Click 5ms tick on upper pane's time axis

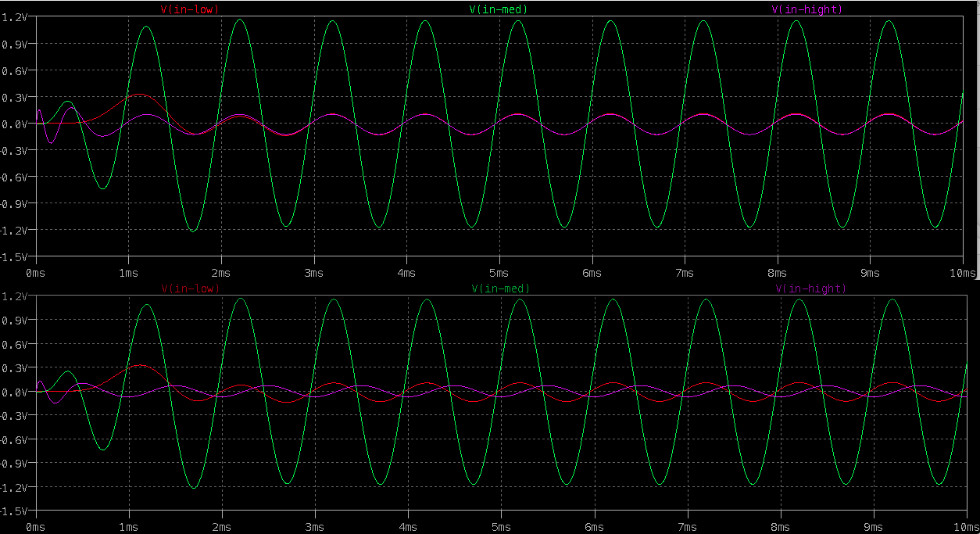pyautogui.click(x=499, y=273)
